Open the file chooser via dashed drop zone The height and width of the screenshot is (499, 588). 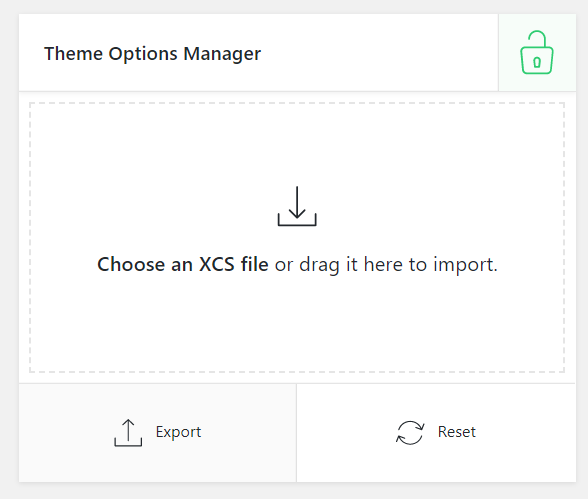click(x=297, y=237)
